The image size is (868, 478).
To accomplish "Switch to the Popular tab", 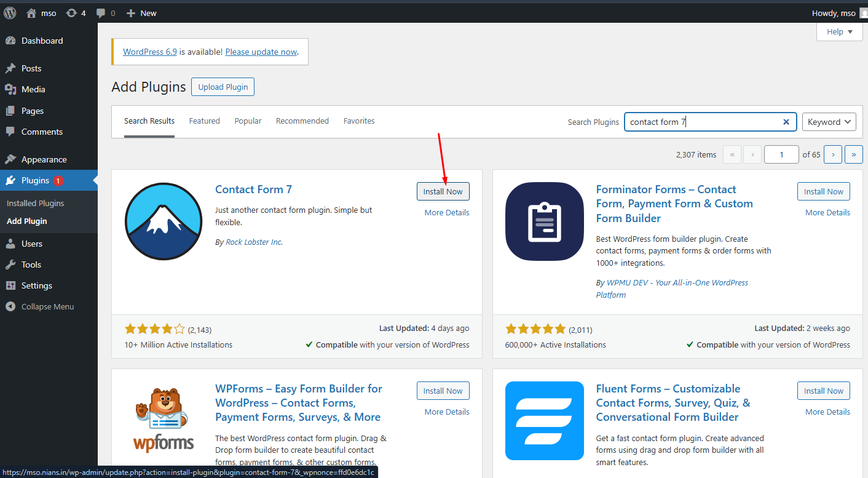I will tap(248, 121).
